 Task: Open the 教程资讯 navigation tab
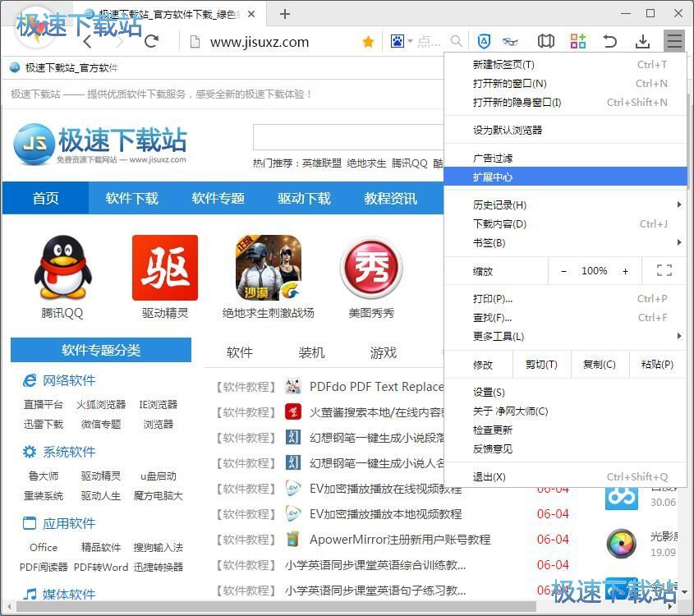(x=390, y=198)
